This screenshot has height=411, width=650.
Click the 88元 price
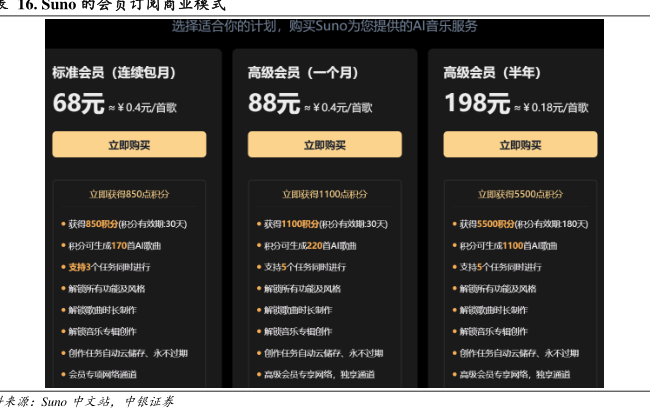click(x=273, y=103)
